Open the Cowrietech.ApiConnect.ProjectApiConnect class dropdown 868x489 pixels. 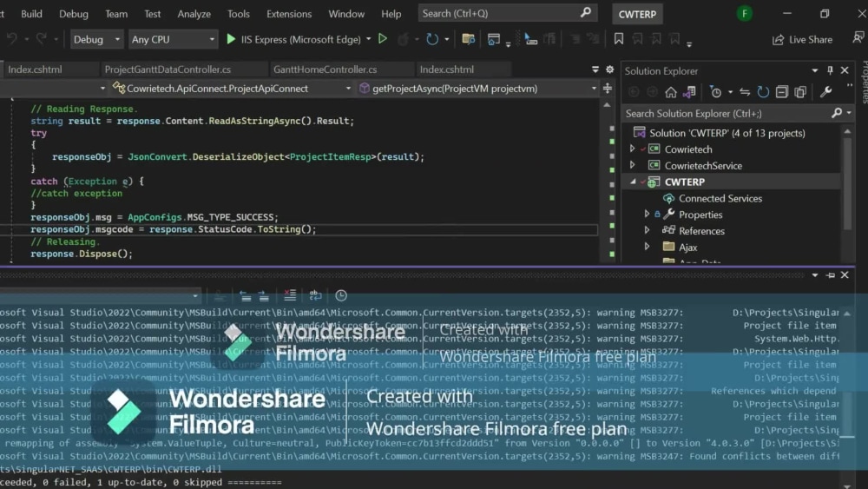click(232, 88)
